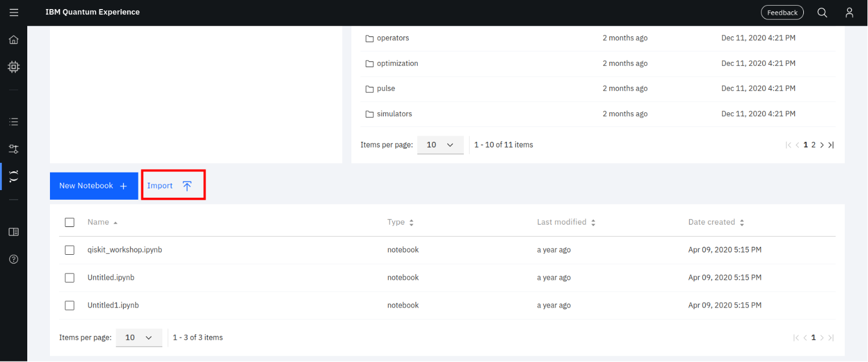This screenshot has height=362, width=868.
Task: Select page 1 of notebooks list
Action: point(814,338)
